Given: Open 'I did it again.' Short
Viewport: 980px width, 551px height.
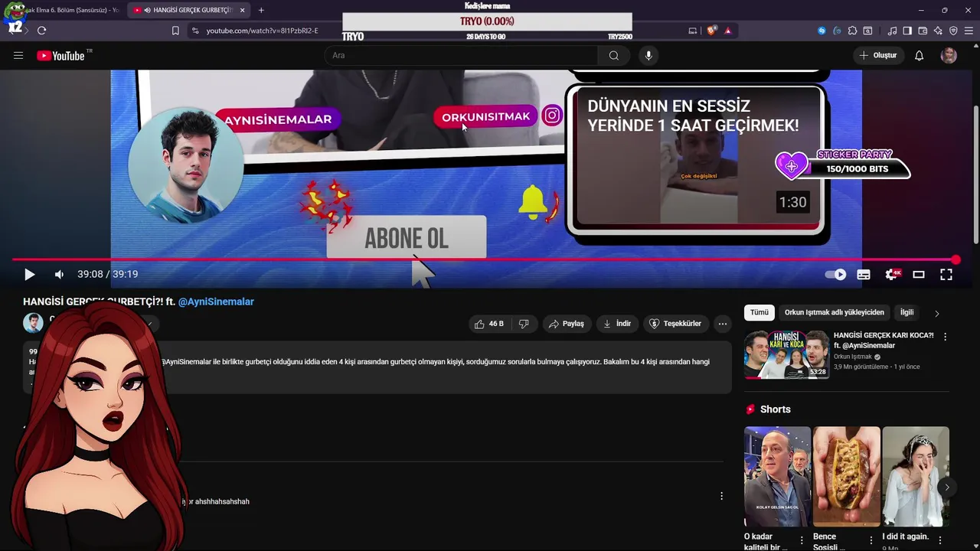Looking at the screenshot, I should coord(915,477).
